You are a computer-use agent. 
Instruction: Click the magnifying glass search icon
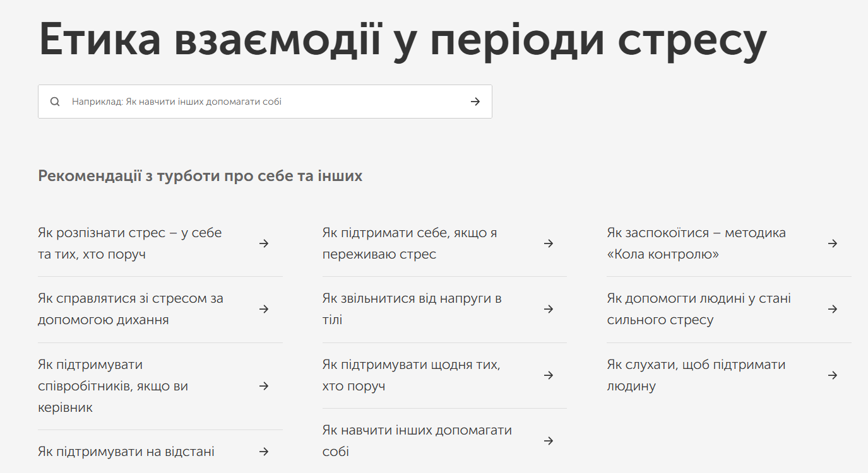54,102
